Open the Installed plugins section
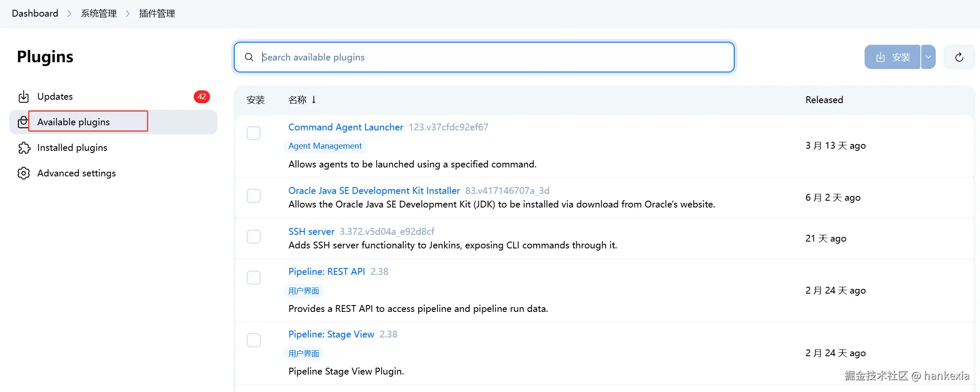This screenshot has width=980, height=392. pos(72,148)
